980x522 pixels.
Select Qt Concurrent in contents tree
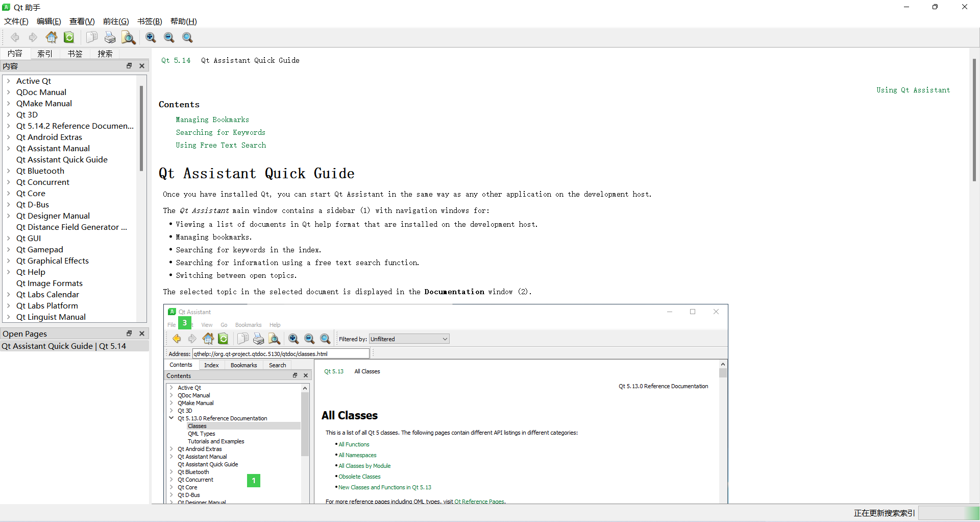(x=43, y=182)
